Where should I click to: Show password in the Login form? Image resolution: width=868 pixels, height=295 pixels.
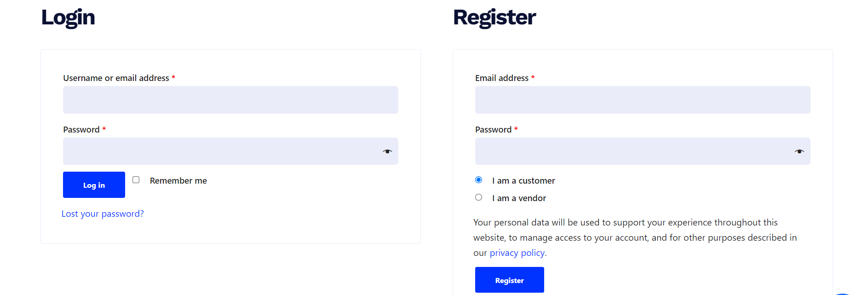(x=387, y=151)
